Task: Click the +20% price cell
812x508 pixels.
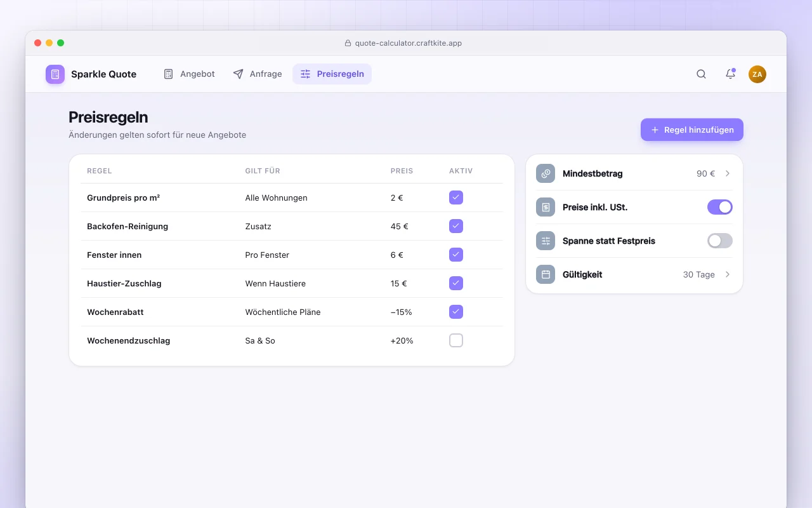Action: [x=402, y=340]
